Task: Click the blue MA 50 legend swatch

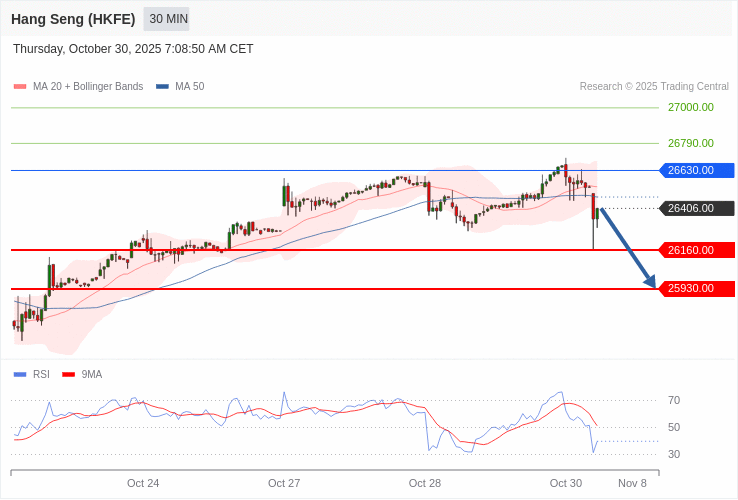Action: point(162,87)
